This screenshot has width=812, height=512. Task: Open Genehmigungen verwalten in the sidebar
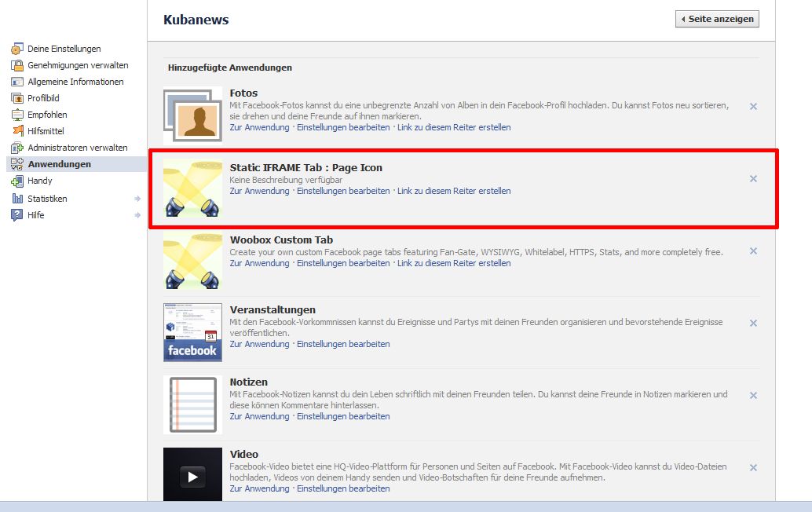coord(79,65)
